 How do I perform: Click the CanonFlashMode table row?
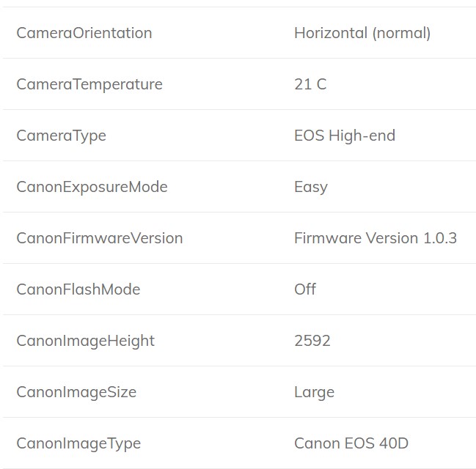[239, 289]
